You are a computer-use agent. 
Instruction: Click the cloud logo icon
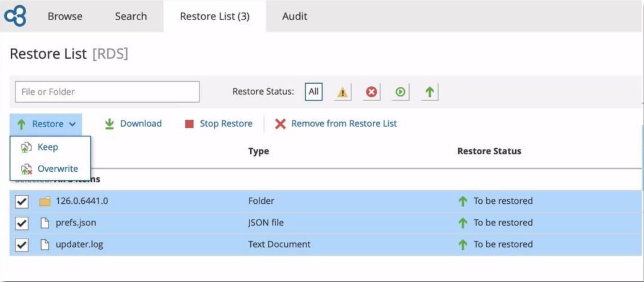coord(16,16)
